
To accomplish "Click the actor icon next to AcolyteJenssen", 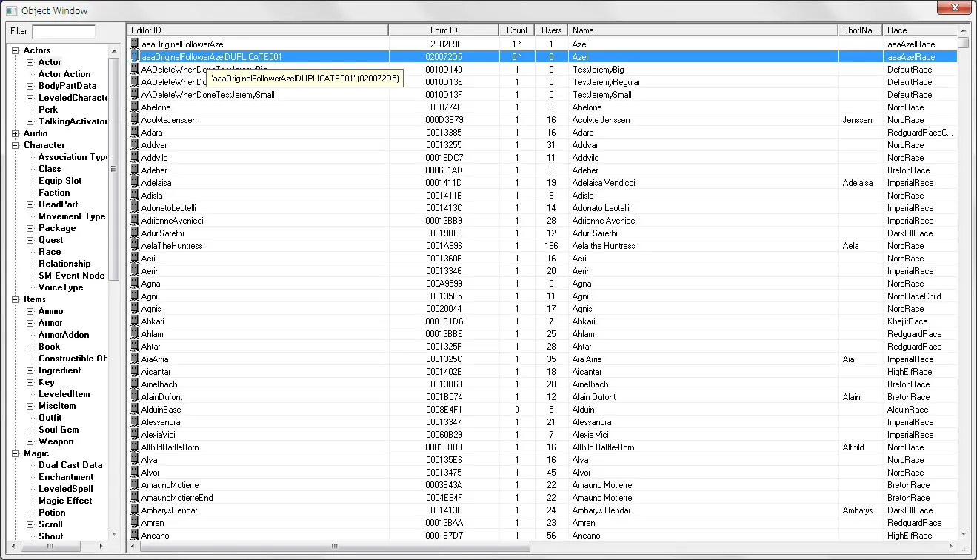I will pyautogui.click(x=135, y=120).
